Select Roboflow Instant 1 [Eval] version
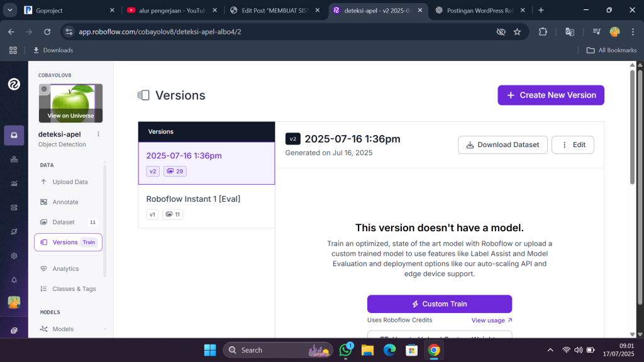644x362 pixels. pos(193,199)
